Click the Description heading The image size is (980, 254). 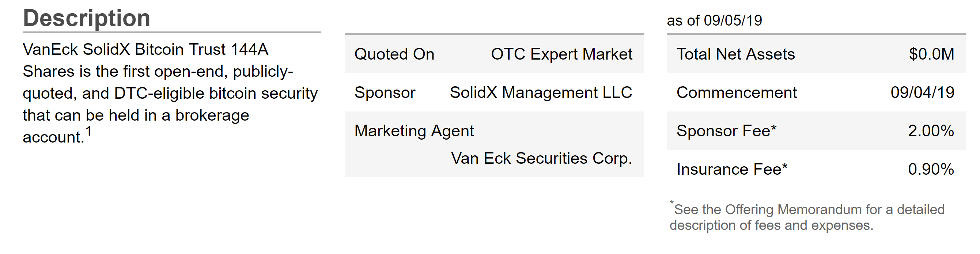click(x=87, y=18)
